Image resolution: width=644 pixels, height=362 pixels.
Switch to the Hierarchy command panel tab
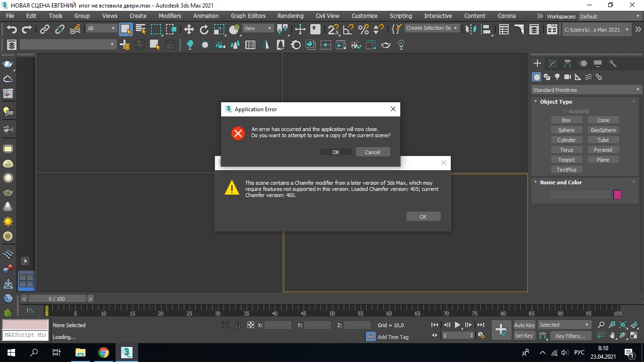pos(568,63)
